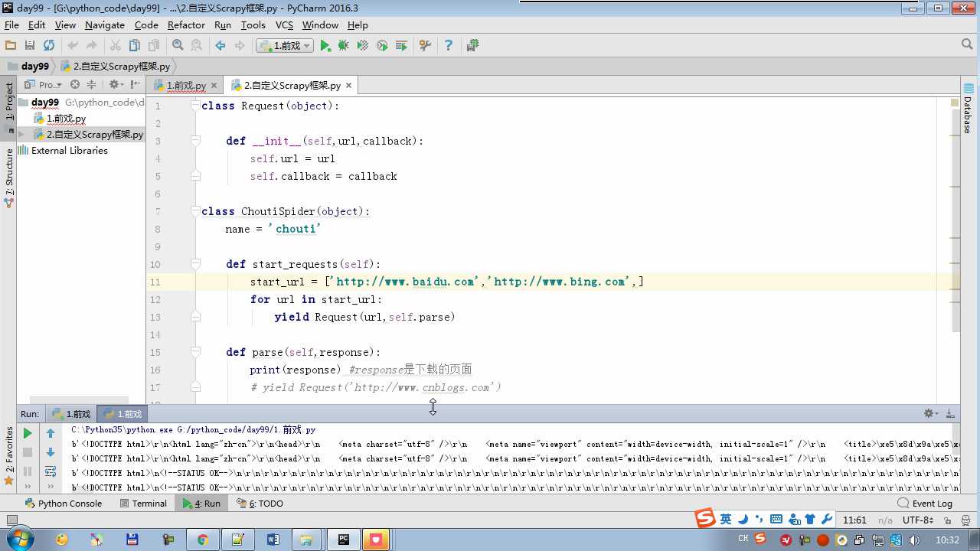Open the UTF-8 file encoding selector
This screenshot has height=551, width=980.
click(917, 520)
